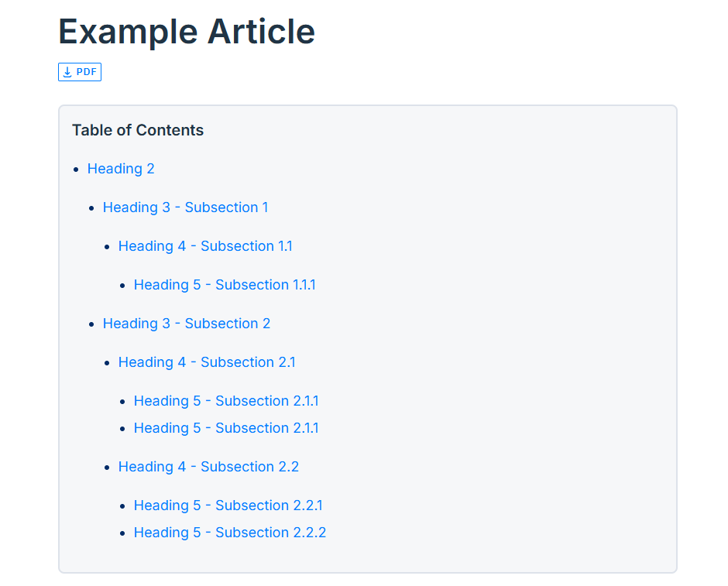The width and height of the screenshot is (728, 586).
Task: Click the bullet before Heading 4 - Subsection 2.2
Action: point(107,468)
